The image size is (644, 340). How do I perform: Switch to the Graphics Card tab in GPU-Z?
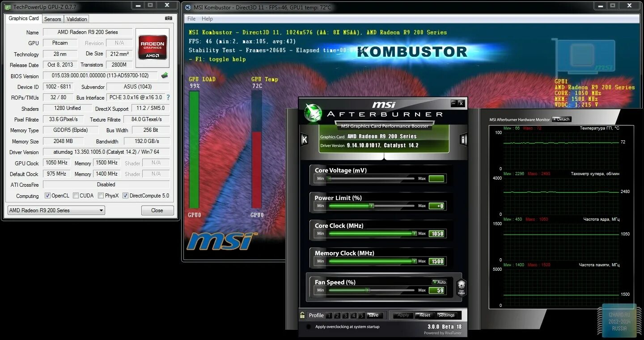tap(24, 19)
